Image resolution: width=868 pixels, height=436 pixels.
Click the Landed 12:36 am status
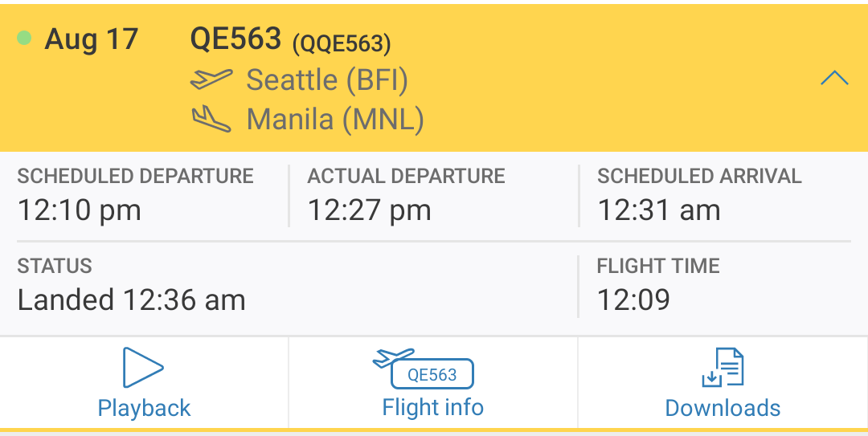coord(131,299)
